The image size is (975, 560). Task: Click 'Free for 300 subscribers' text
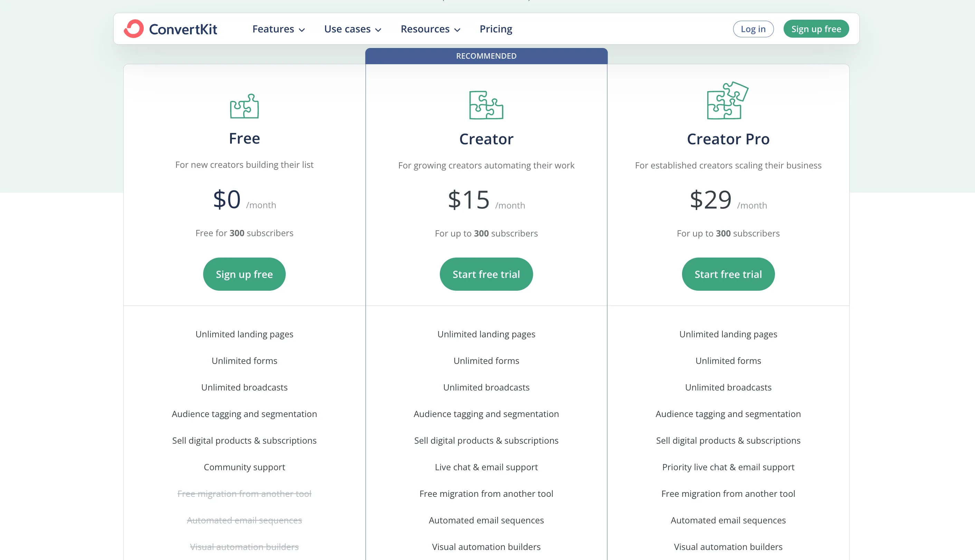244,233
